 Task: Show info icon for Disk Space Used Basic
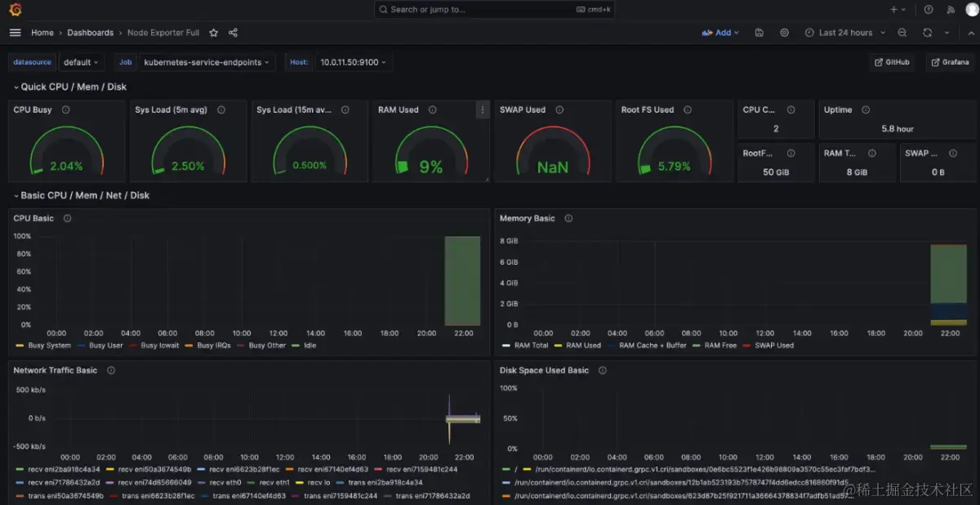[x=603, y=370]
